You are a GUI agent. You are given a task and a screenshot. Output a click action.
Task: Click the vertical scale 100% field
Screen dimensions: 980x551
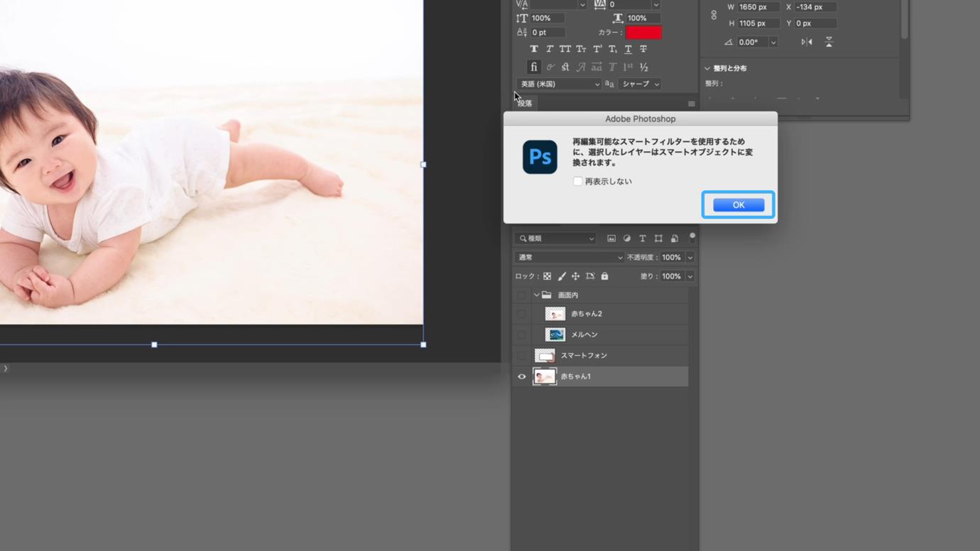(x=548, y=18)
